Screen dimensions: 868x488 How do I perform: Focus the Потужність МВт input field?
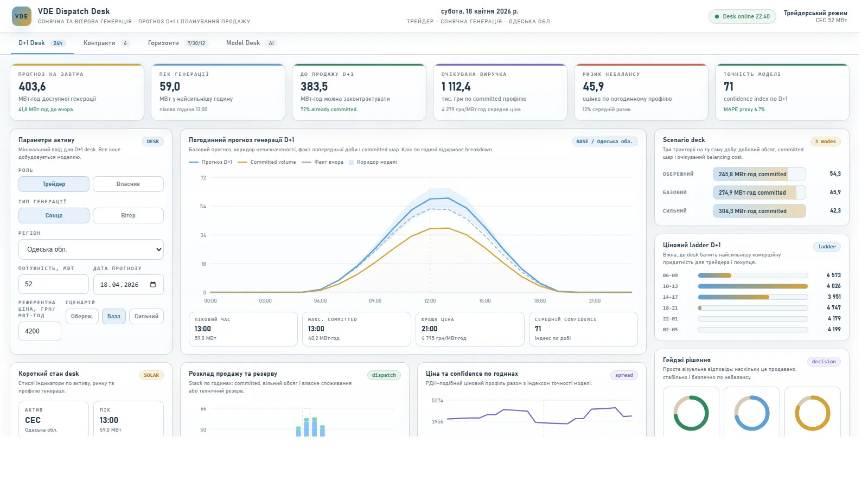(x=53, y=284)
